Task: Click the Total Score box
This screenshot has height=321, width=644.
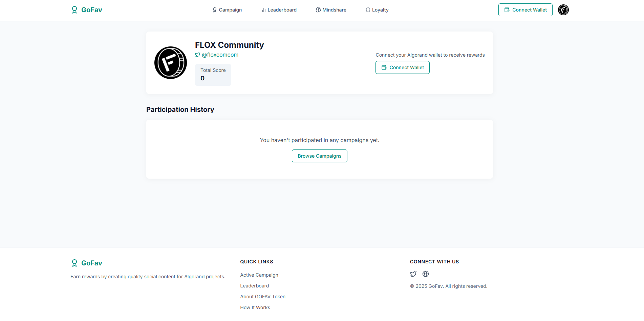Action: tap(213, 75)
